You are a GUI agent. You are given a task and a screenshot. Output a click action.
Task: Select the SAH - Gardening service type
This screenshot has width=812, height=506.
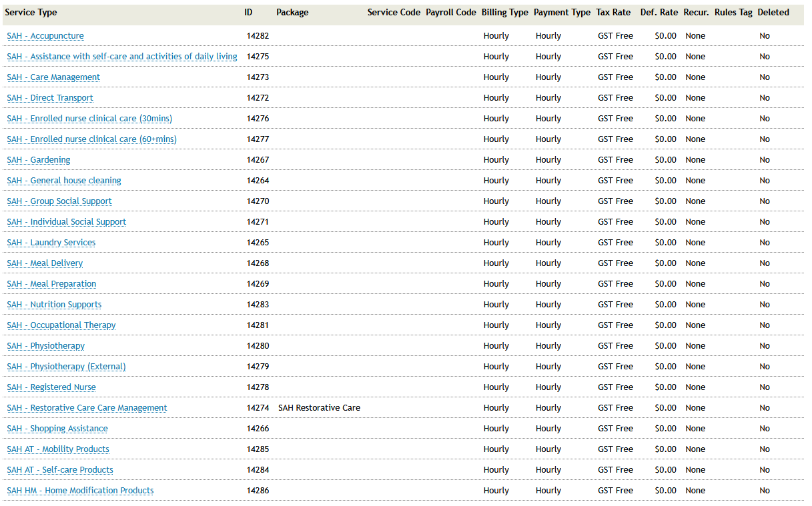tap(39, 159)
